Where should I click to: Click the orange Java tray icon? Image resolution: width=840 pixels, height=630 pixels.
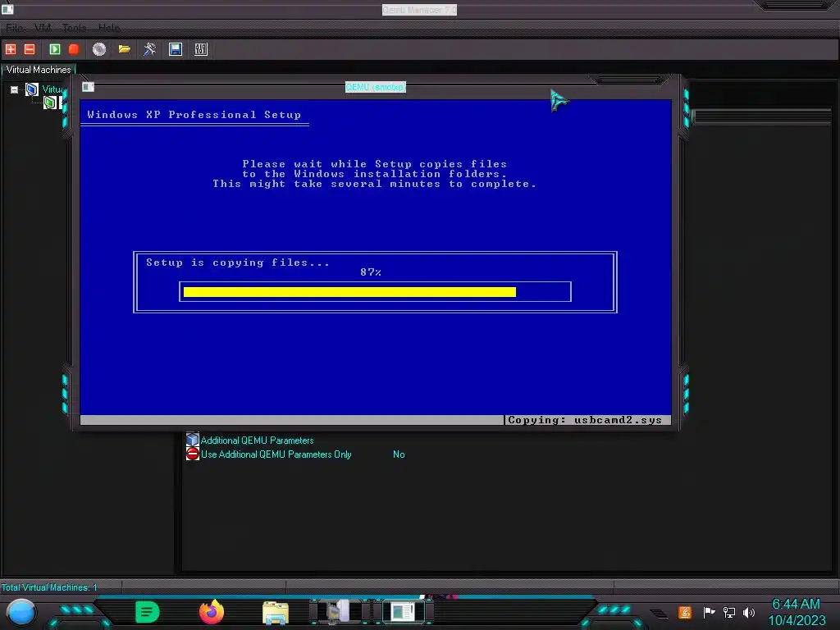pos(685,612)
